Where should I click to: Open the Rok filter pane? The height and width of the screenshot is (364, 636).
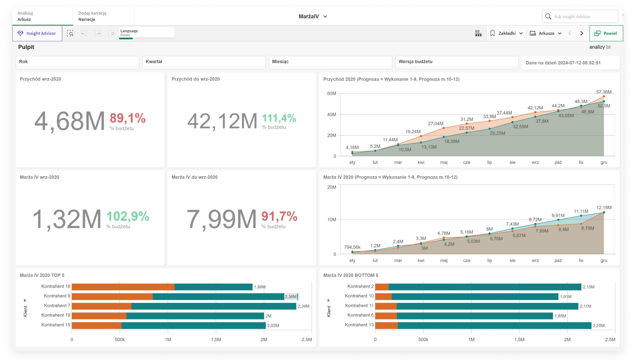pyautogui.click(x=77, y=62)
